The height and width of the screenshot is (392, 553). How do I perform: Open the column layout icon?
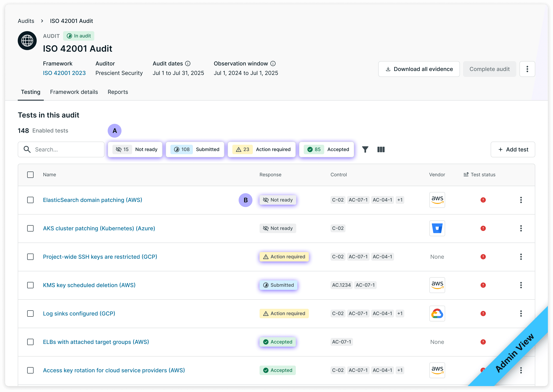(x=381, y=149)
